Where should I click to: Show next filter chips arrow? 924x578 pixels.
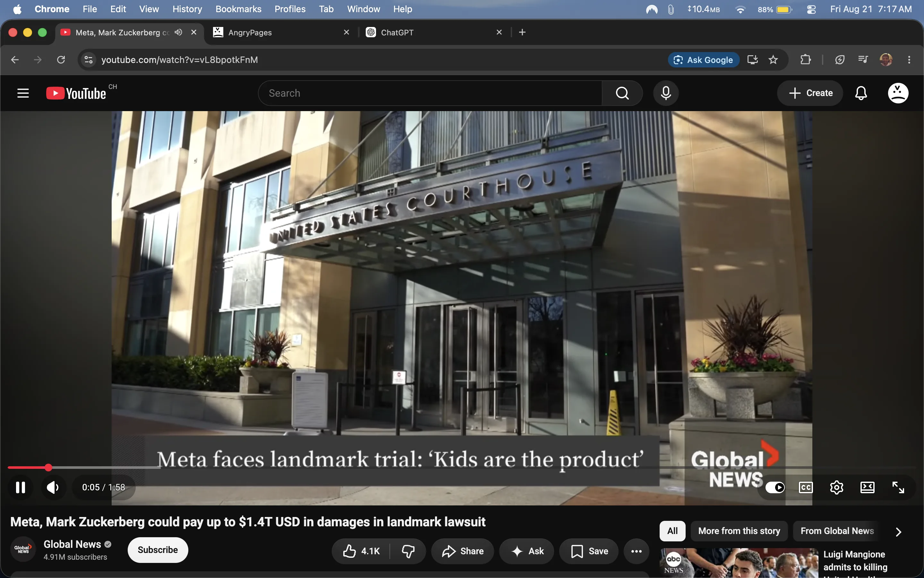coord(898,532)
